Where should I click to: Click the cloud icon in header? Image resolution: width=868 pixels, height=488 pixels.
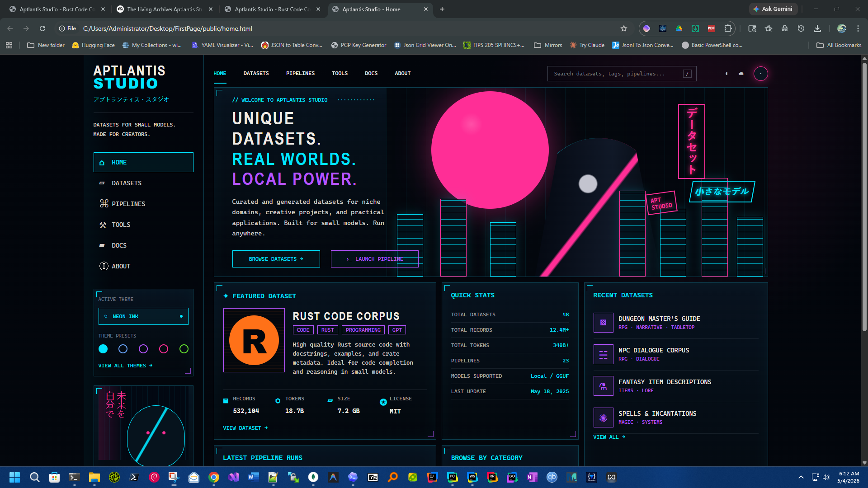(741, 74)
